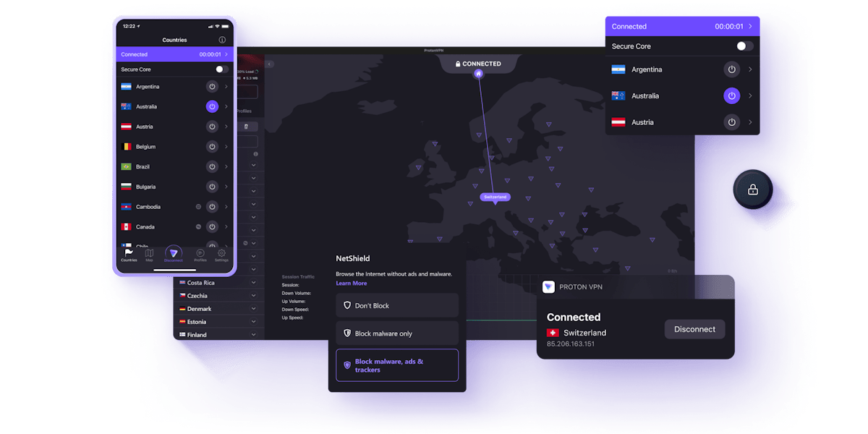The image size is (868, 434).
Task: Open Australia chevron in widget
Action: pyautogui.click(x=750, y=95)
